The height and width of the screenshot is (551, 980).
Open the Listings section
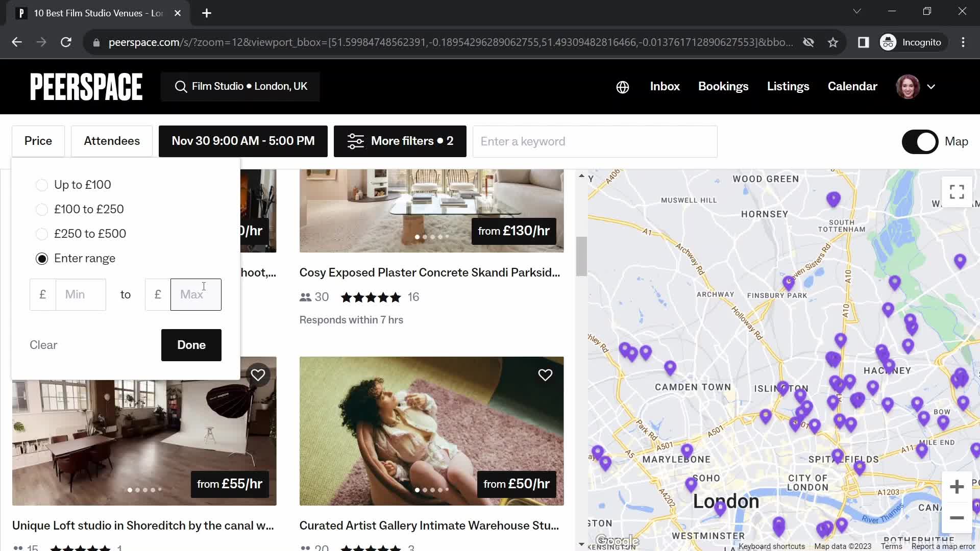pos(788,86)
